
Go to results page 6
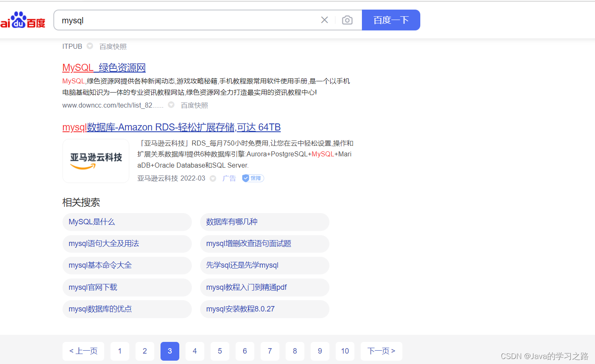point(245,351)
